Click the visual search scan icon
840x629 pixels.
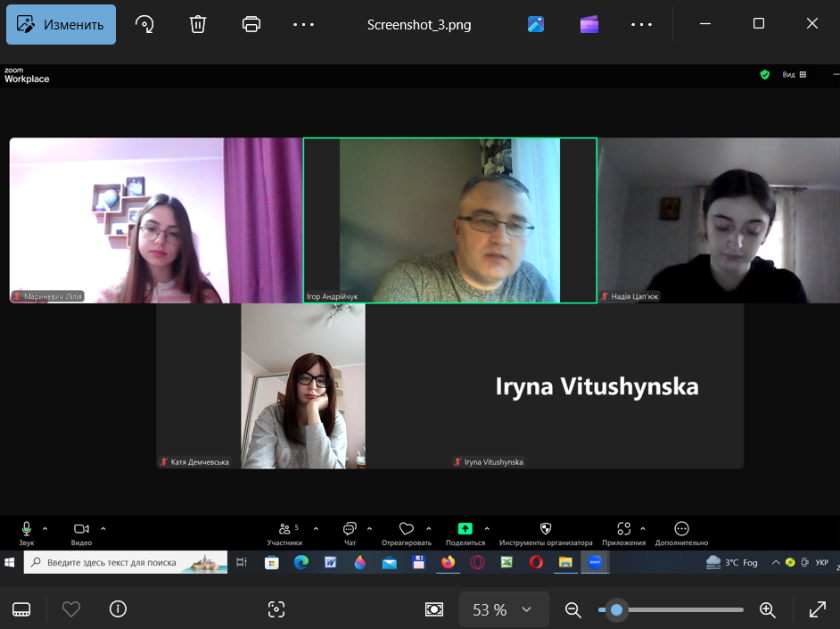tap(276, 609)
